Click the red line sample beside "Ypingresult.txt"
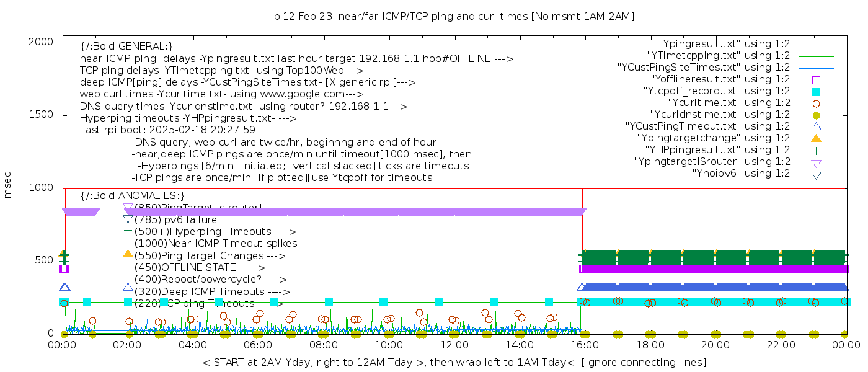The width and height of the screenshot is (868, 372). [816, 44]
